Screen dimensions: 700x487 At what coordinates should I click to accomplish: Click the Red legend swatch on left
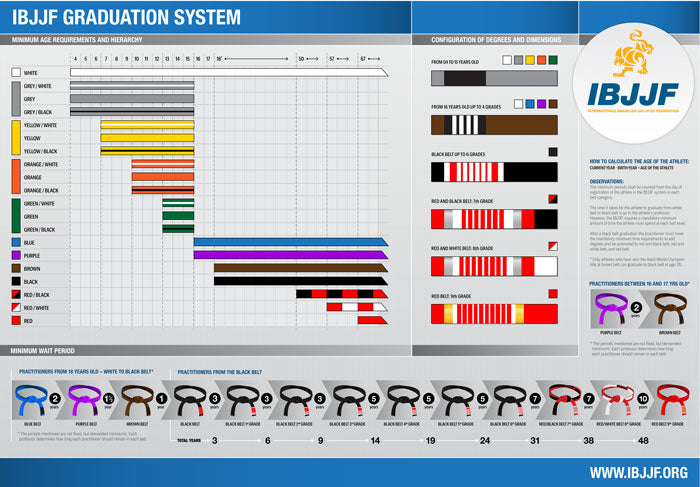click(16, 321)
